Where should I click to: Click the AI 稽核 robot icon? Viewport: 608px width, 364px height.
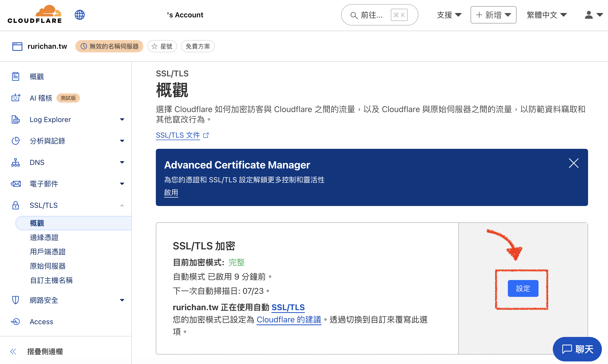point(16,98)
